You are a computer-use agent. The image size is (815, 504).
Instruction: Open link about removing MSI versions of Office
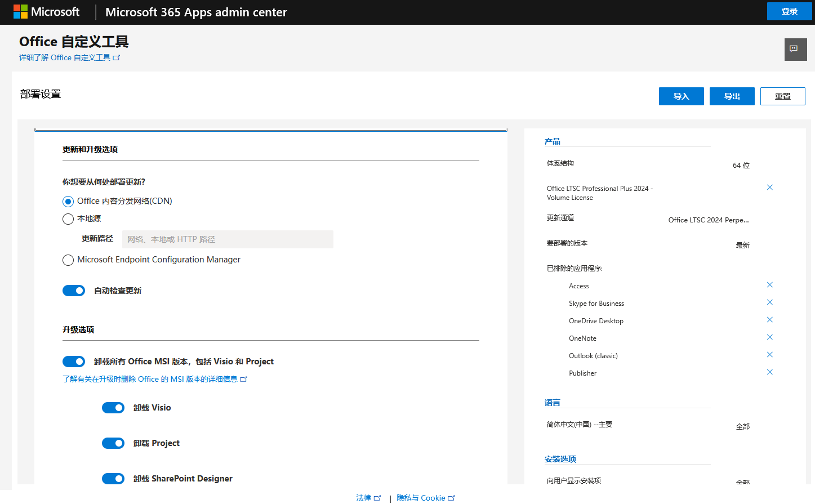pyautogui.click(x=155, y=379)
